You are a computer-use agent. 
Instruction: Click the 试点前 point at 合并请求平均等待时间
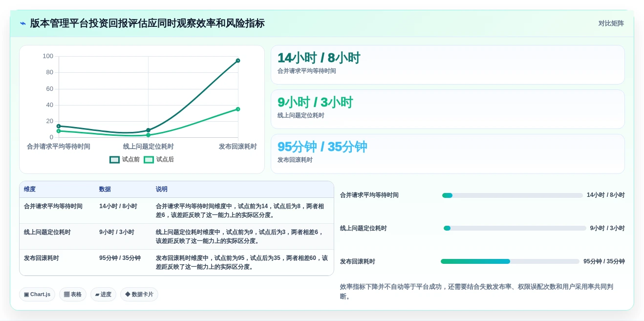[x=59, y=126]
